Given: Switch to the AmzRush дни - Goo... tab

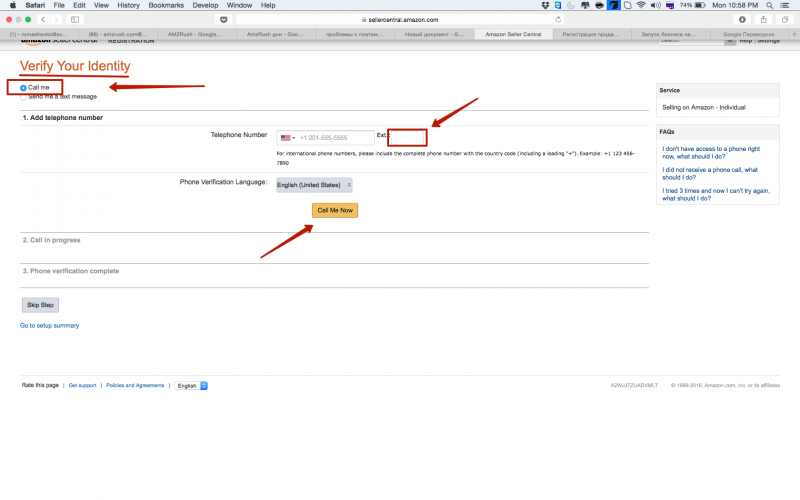Looking at the screenshot, I should pyautogui.click(x=276, y=34).
